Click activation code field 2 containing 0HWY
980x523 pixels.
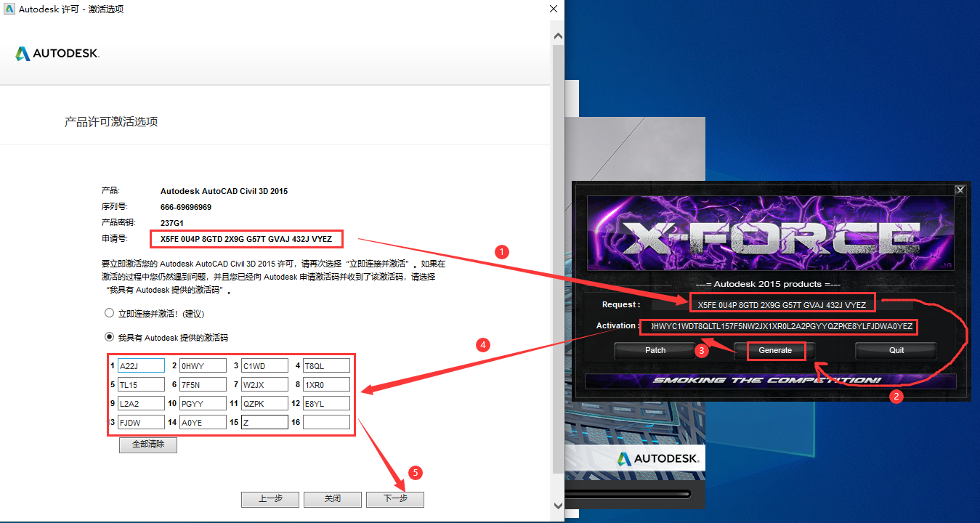tap(203, 365)
